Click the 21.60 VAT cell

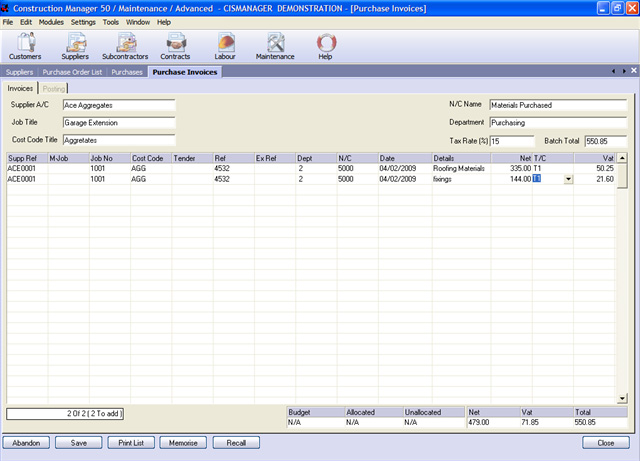(x=595, y=179)
